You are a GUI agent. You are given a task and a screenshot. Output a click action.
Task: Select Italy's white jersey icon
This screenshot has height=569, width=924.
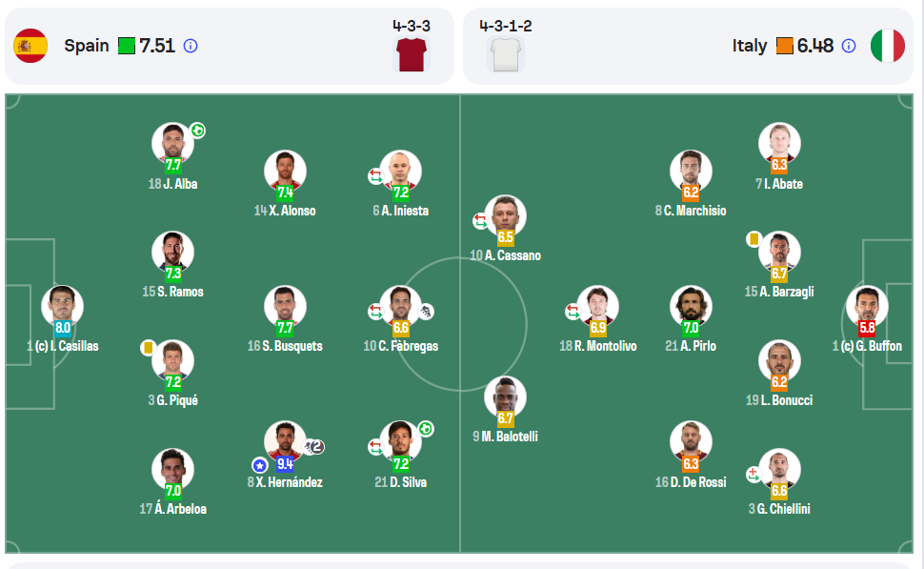(506, 55)
